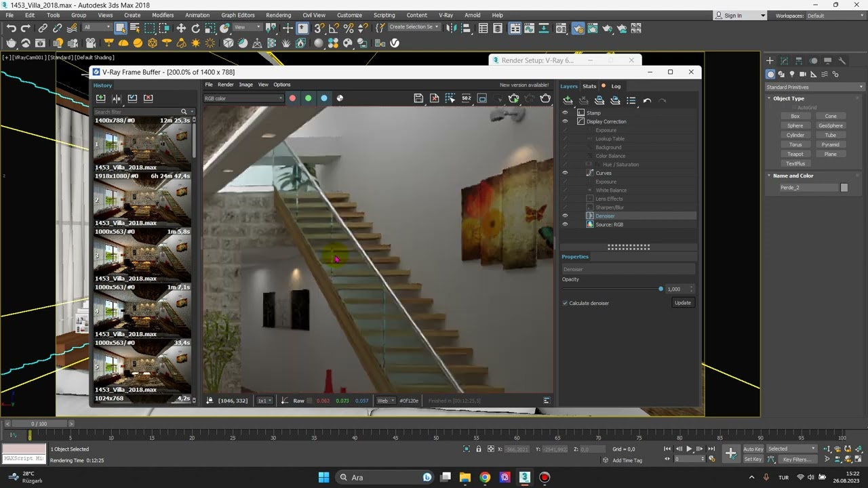Screen dimensions: 868x488
Task: Toggle the Angle Snap tool
Action: pos(334,28)
